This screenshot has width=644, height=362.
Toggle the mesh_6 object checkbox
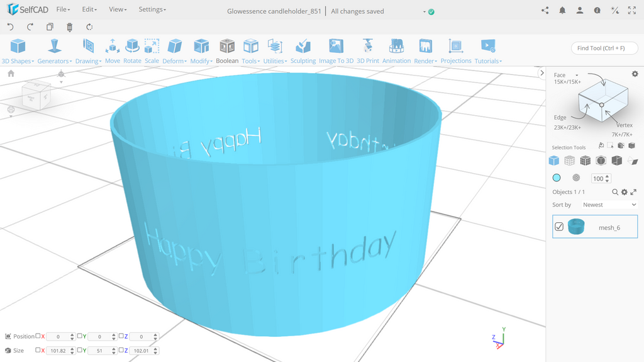click(559, 227)
